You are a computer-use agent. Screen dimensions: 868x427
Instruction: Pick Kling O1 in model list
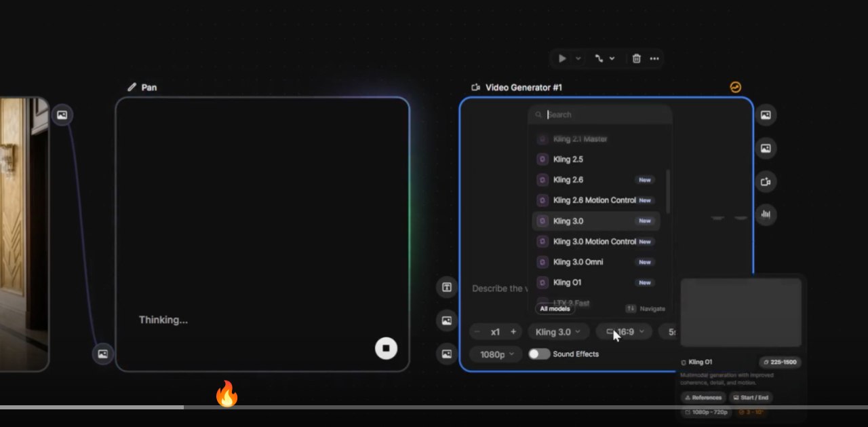tap(567, 282)
